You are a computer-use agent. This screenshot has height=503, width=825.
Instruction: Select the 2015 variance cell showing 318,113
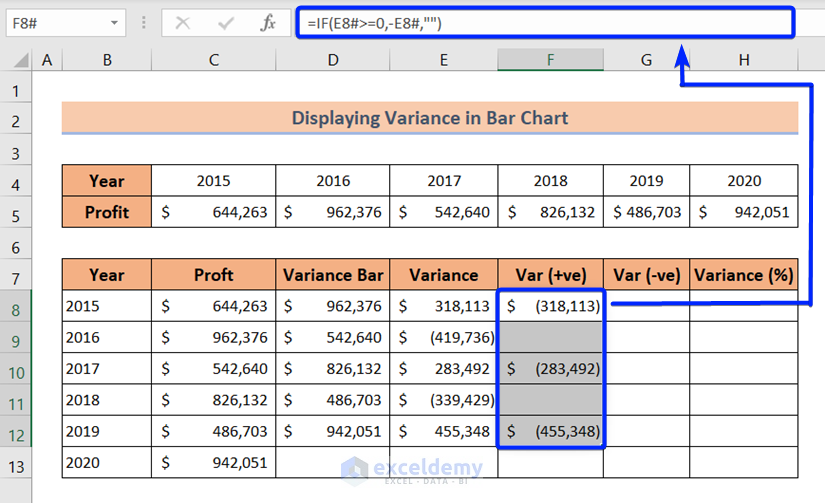pos(443,306)
